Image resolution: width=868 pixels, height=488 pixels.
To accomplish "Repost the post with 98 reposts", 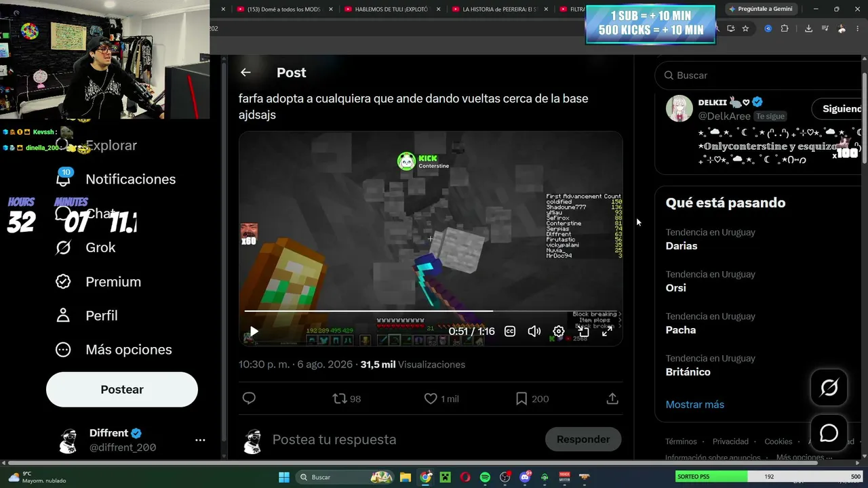I will click(347, 399).
